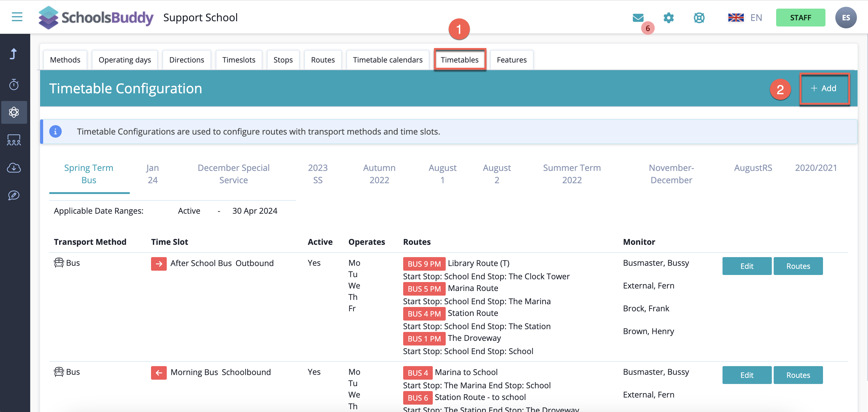The height and width of the screenshot is (412, 868).
Task: Open the settings gear icon in header
Action: pyautogui.click(x=669, y=18)
